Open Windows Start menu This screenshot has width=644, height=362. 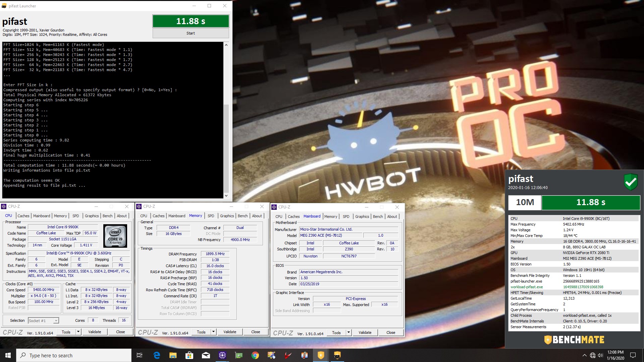[x=8, y=355]
